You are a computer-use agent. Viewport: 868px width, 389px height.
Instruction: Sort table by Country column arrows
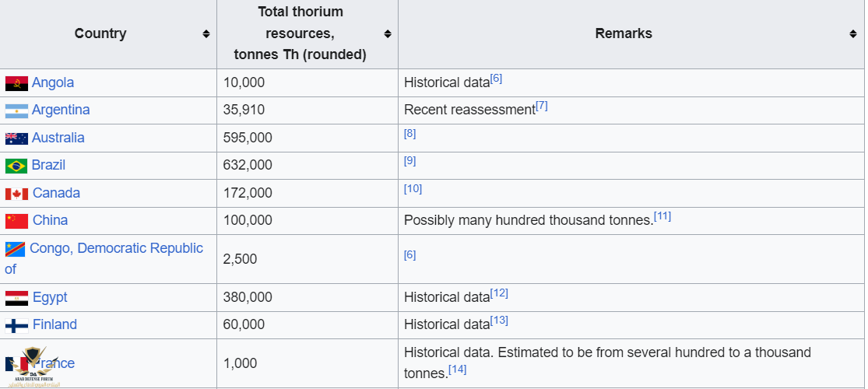[x=206, y=34]
